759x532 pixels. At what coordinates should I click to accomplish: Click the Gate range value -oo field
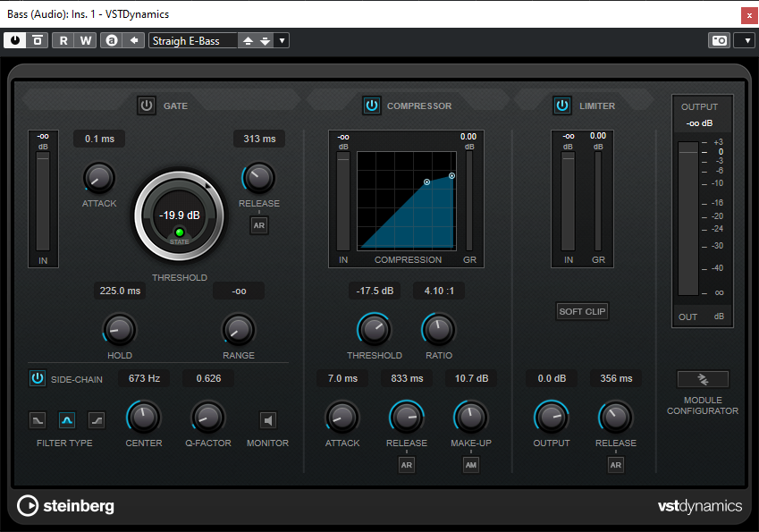click(x=239, y=291)
